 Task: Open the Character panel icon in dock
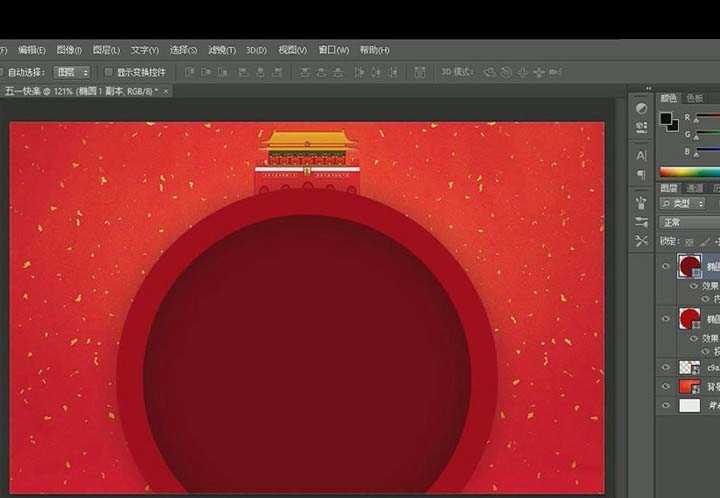(641, 155)
